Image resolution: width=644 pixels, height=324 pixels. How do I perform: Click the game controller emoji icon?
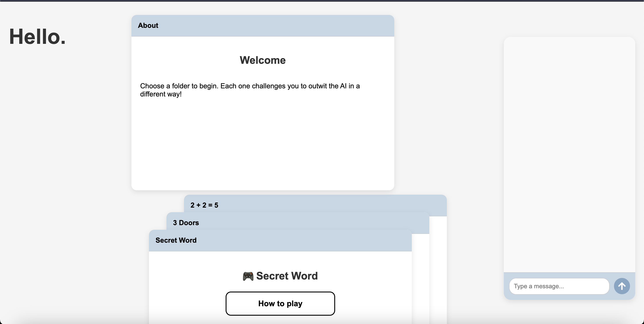248,276
